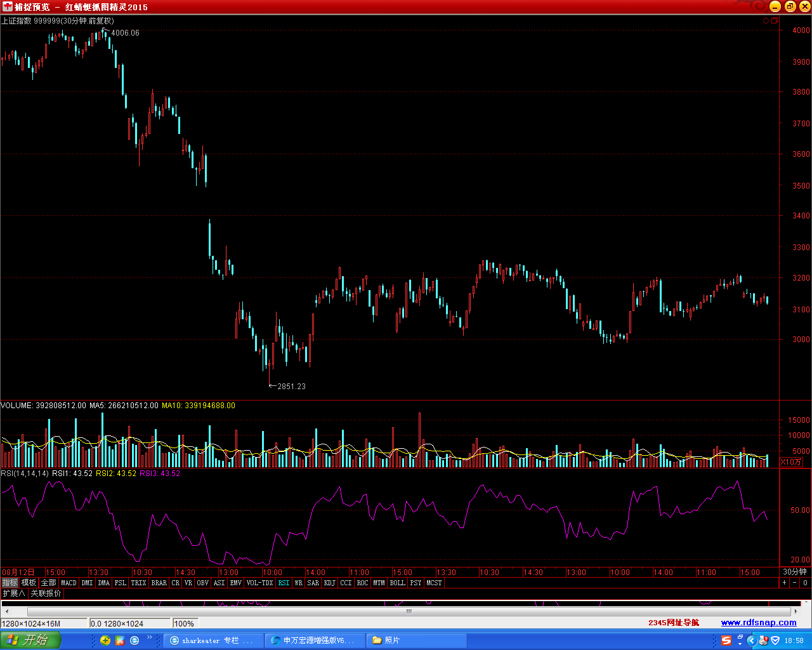Switch to the TRIX indicator
The width and height of the screenshot is (812, 650).
[139, 583]
